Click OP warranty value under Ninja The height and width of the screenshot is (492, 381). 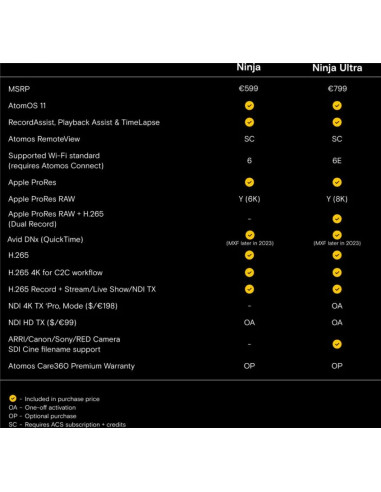click(249, 366)
